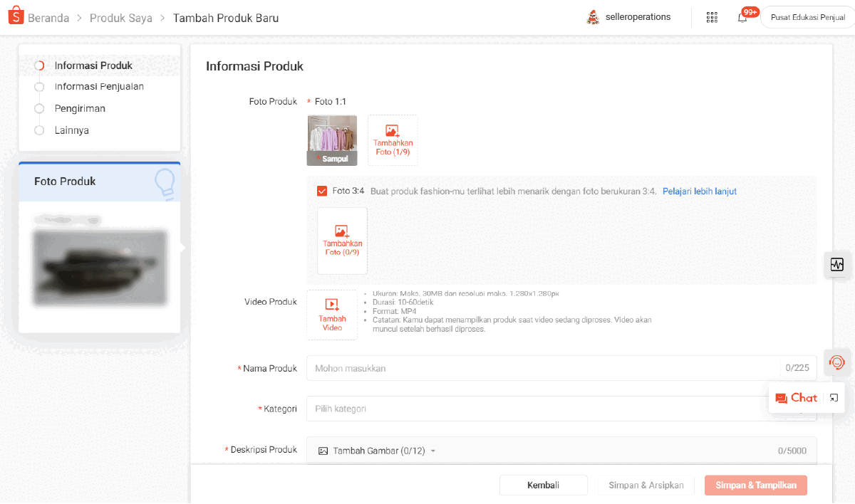Image resolution: width=855 pixels, height=504 pixels.
Task: Click the Nama Produk input field
Action: [499, 368]
